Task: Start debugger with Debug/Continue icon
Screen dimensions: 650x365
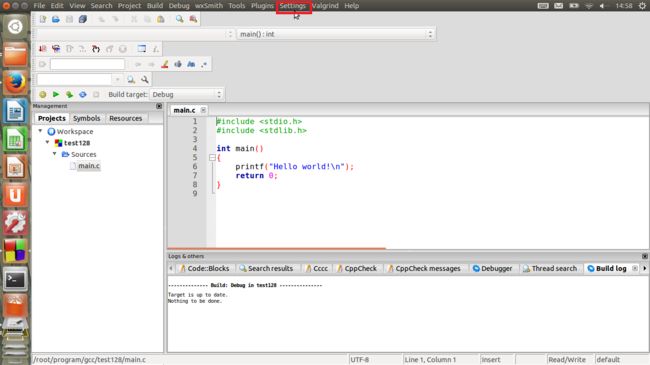Action: pyautogui.click(x=43, y=49)
